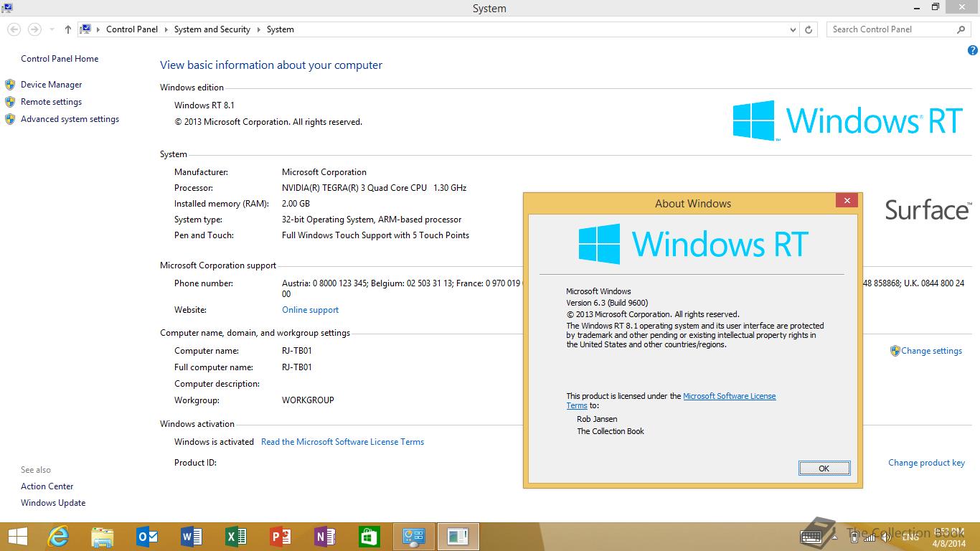Expand the arrow after Control Panel breadcrumb
This screenshot has height=551, width=980.
166,29
